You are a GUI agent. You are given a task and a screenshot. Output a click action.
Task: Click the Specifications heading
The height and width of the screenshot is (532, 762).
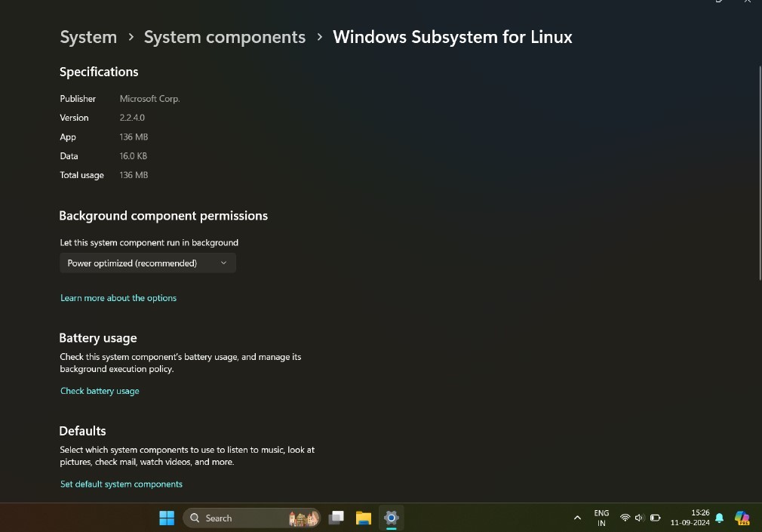point(99,72)
